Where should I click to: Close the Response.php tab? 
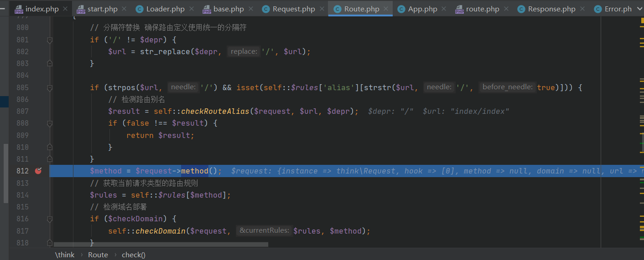tap(582, 9)
